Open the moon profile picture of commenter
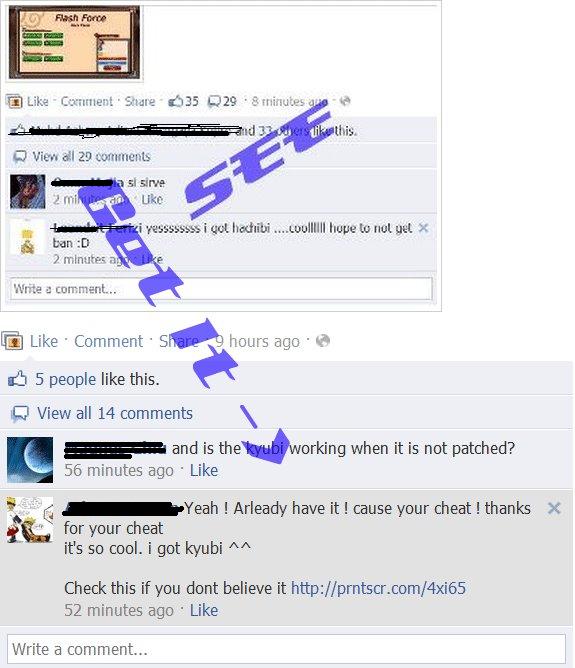Viewport: 575px width, 668px height. (x=30, y=460)
